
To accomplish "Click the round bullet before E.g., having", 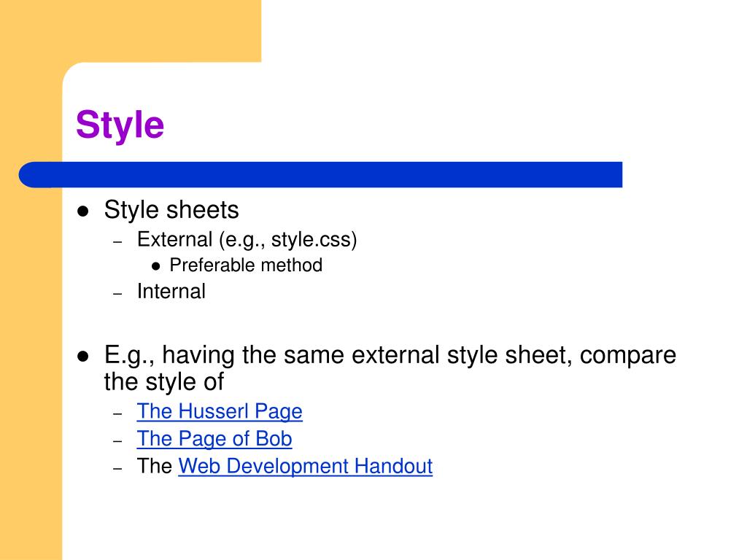I will (83, 357).
